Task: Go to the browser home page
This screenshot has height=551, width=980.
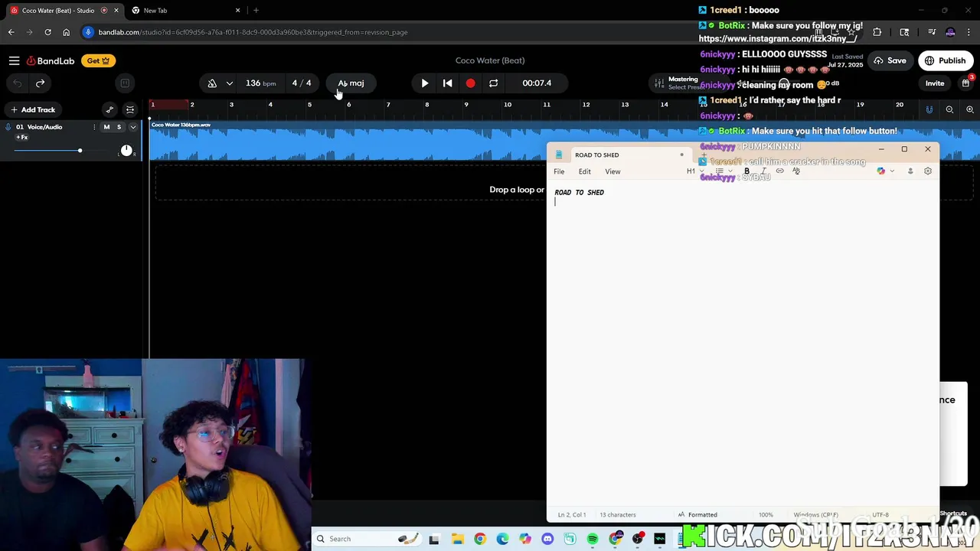Action: point(66,32)
